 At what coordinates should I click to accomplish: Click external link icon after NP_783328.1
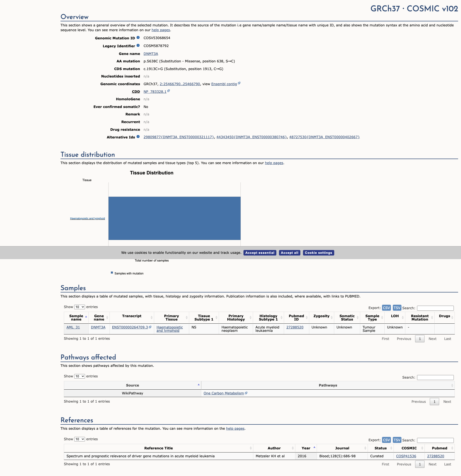pos(169,91)
